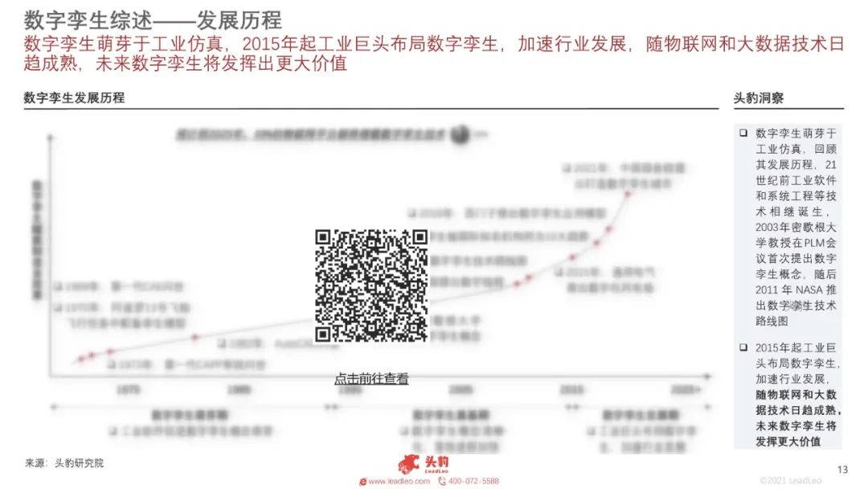Click the 头豹洞察 sidebar heading
This screenshot has height=489, width=868.
coord(759,98)
